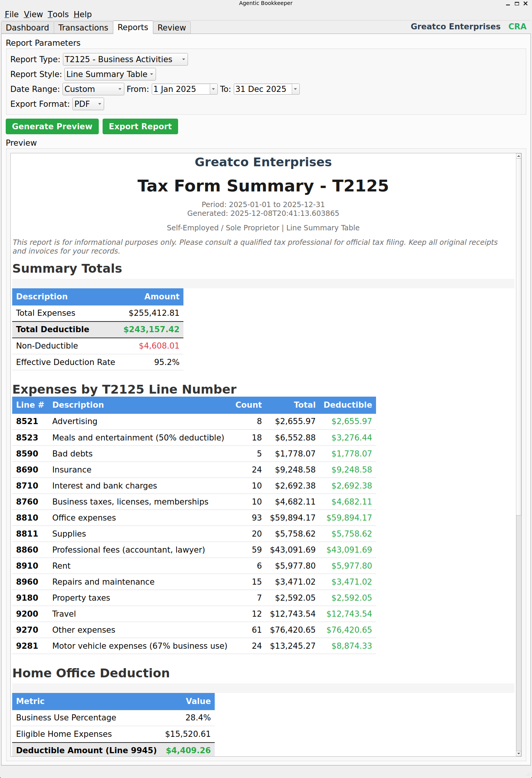Click the 'Home Office Deduction' heading

(x=91, y=673)
